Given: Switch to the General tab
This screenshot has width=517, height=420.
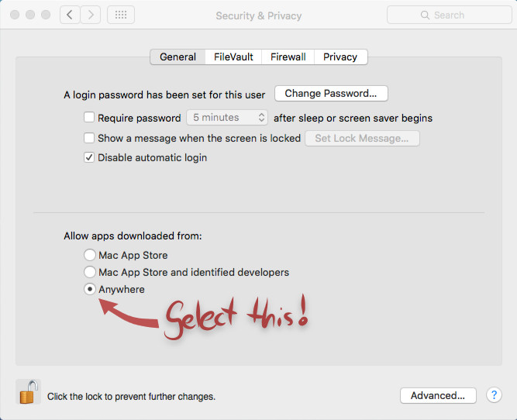Looking at the screenshot, I should [178, 57].
